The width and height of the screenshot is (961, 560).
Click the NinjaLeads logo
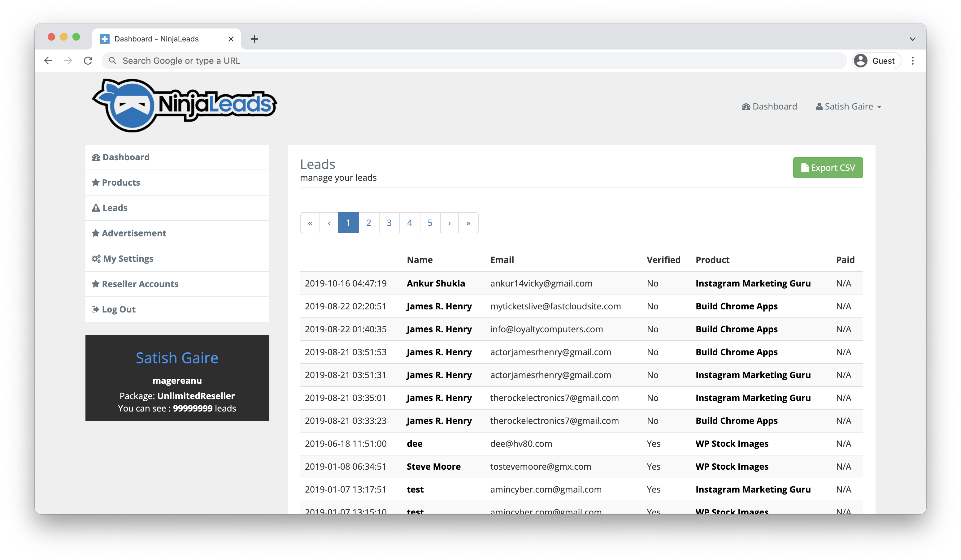pos(184,106)
